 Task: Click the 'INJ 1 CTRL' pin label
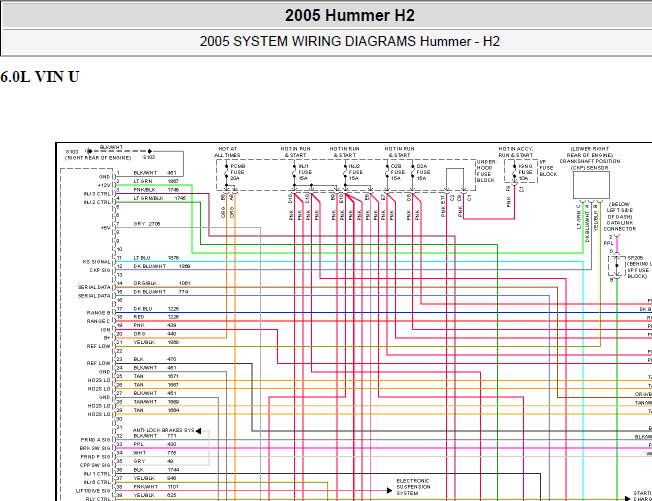click(x=97, y=474)
